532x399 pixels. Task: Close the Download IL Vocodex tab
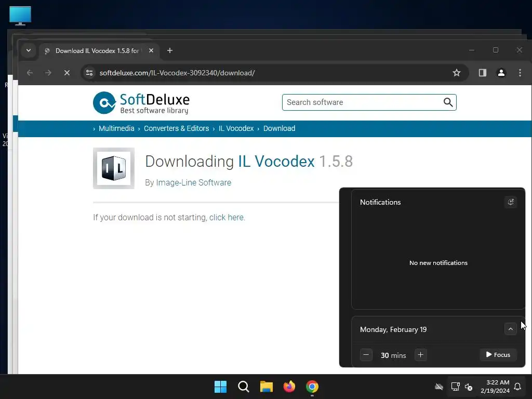click(x=151, y=50)
